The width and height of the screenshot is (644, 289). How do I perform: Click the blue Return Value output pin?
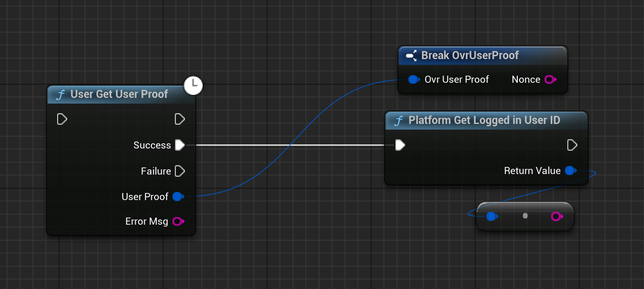coord(570,171)
